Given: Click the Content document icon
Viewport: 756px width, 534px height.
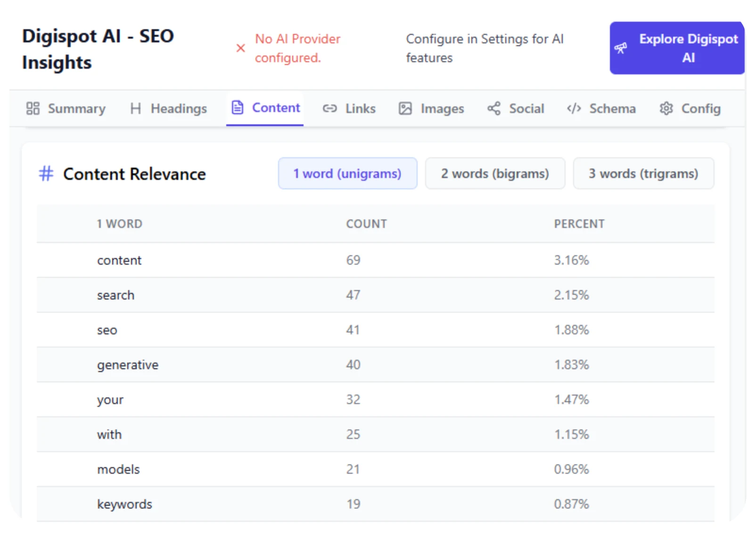Looking at the screenshot, I should pyautogui.click(x=238, y=108).
